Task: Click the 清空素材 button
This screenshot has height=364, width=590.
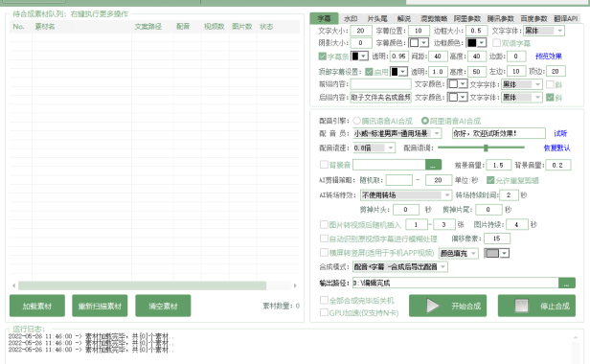Action: [x=163, y=306]
